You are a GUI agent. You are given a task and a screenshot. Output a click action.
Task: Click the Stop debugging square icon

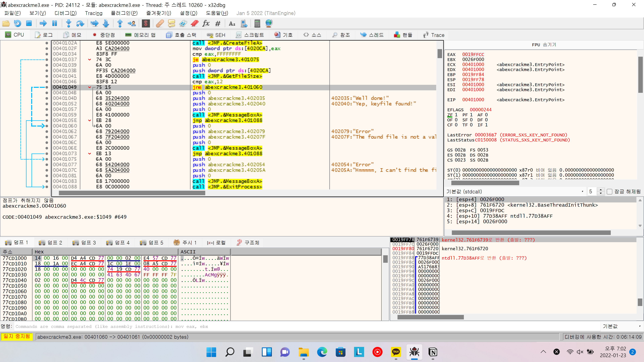point(29,23)
